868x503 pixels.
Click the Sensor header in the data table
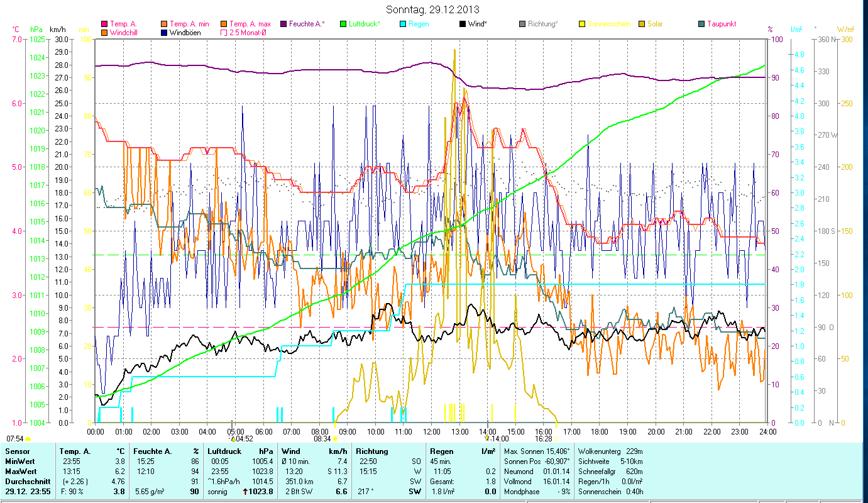18,451
